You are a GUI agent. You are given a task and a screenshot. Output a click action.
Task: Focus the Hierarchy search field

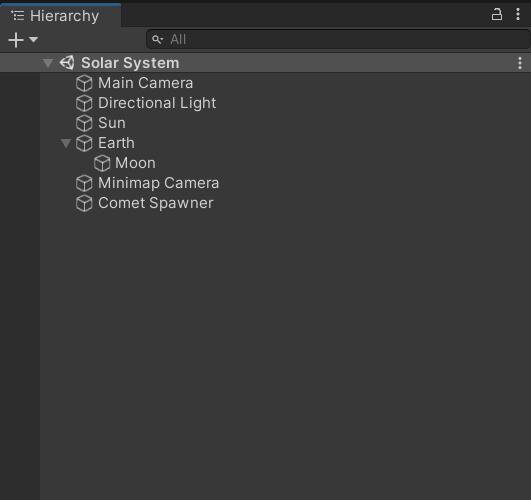click(338, 39)
